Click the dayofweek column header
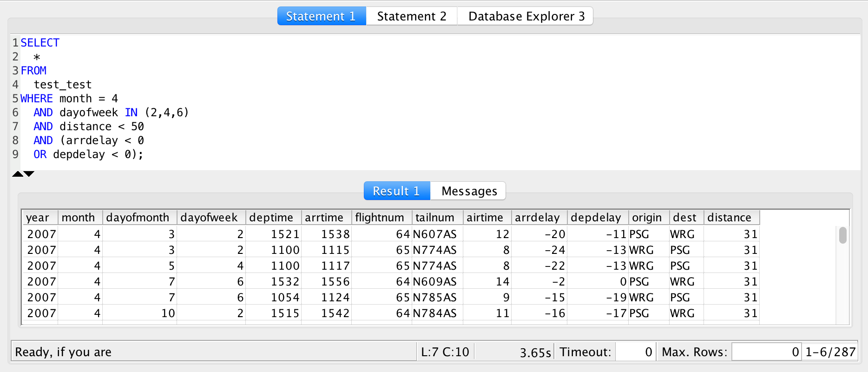Screen dimensions: 868x372 click(x=211, y=218)
